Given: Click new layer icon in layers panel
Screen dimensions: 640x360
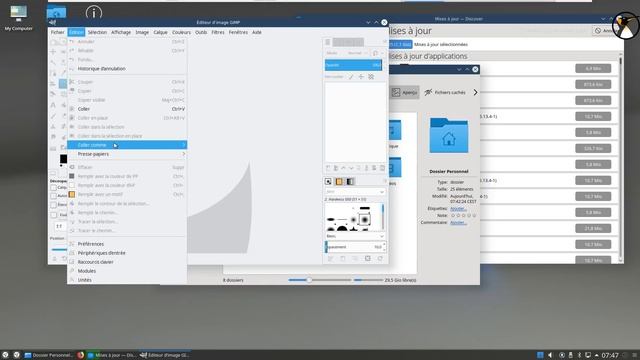Looking at the screenshot, I should pyautogui.click(x=328, y=168).
